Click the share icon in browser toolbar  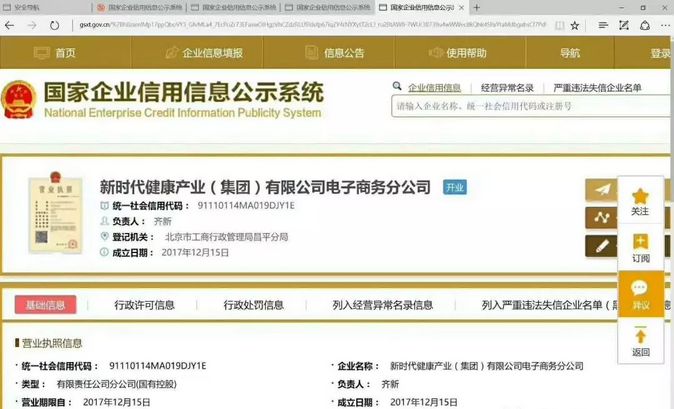tap(645, 25)
